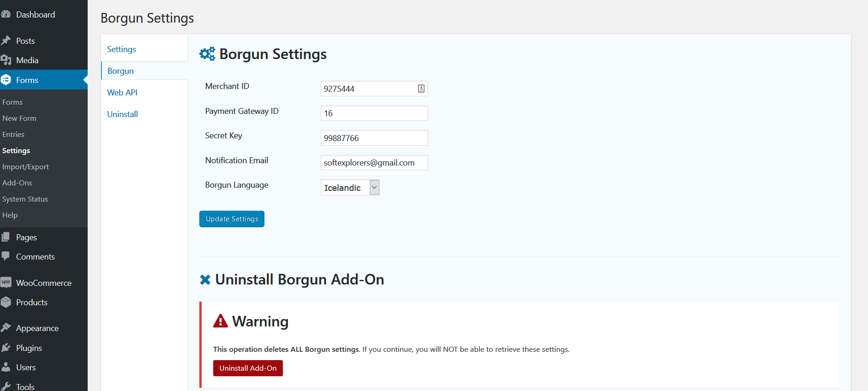This screenshot has height=391, width=868.
Task: Focus the Merchant ID input field
Action: click(374, 89)
